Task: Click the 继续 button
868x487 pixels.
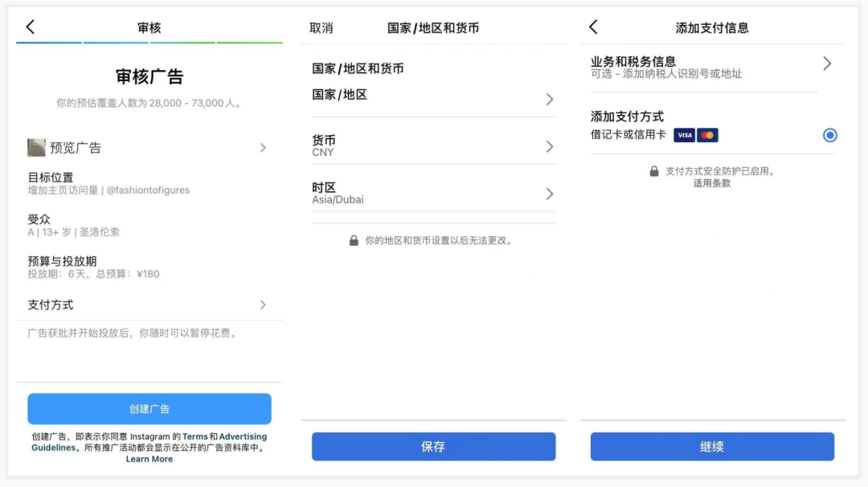Action: pyautogui.click(x=712, y=447)
